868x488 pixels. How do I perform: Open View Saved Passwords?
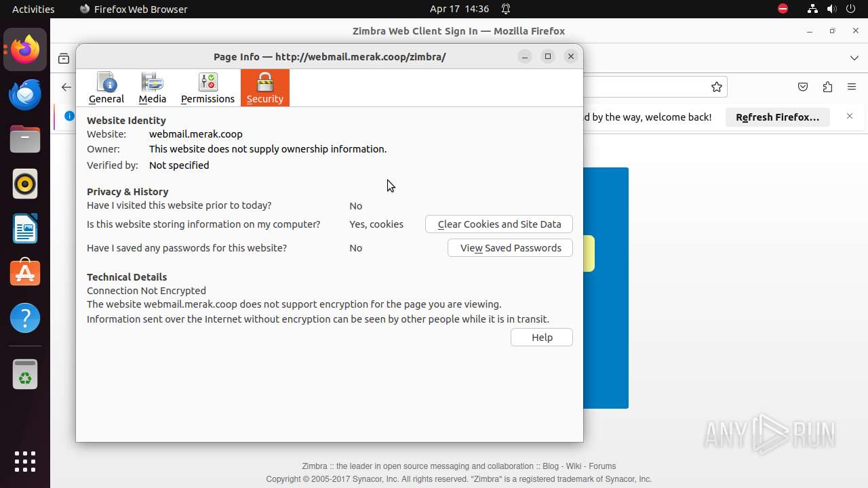pyautogui.click(x=510, y=248)
